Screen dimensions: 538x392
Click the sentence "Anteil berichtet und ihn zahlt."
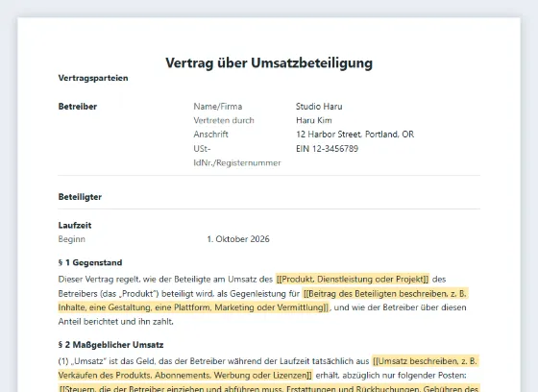coord(115,322)
